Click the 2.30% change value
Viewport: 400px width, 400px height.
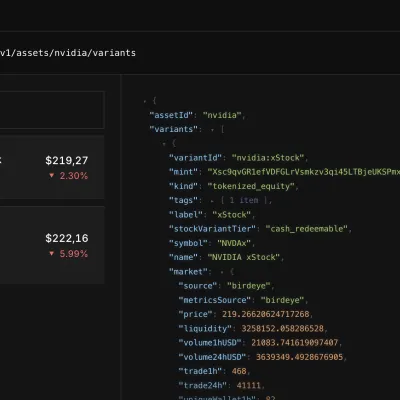tap(74, 176)
